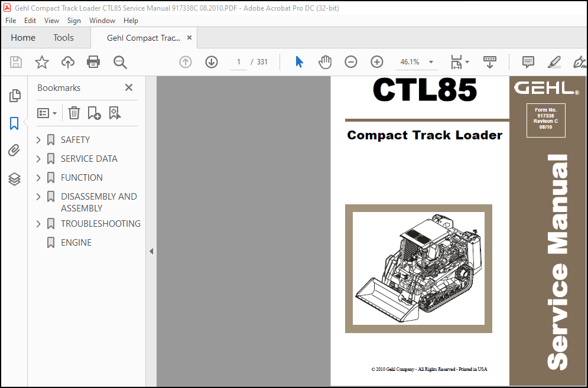
Task: Switch to the Tools tab
Action: click(x=63, y=38)
